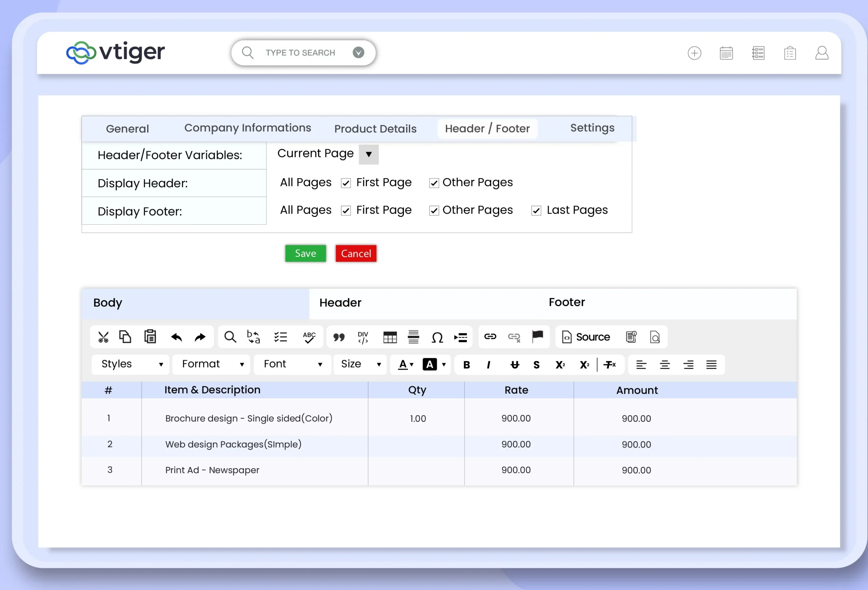Click the green Save button
The width and height of the screenshot is (868, 590).
tap(305, 253)
